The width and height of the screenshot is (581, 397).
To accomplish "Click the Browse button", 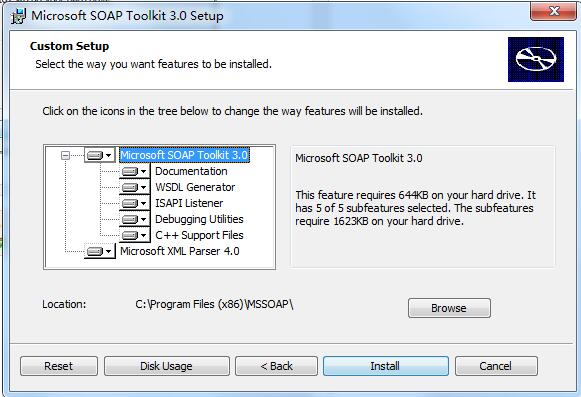I will [x=449, y=308].
